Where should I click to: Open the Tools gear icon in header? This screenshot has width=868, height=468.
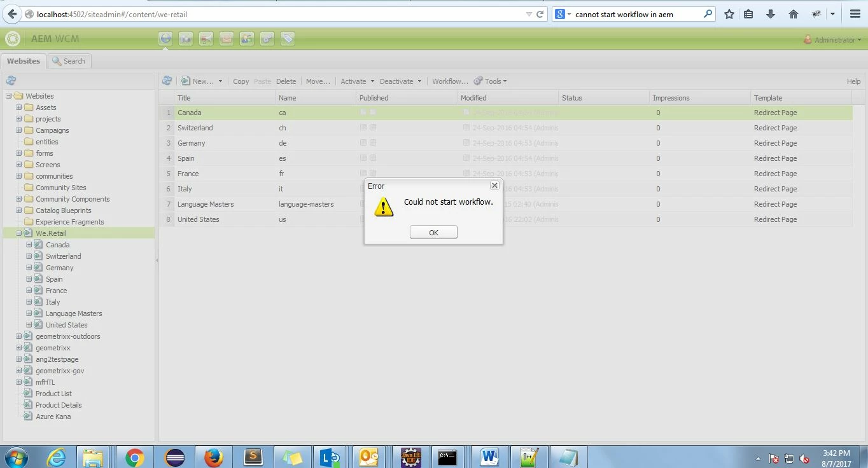(x=267, y=39)
